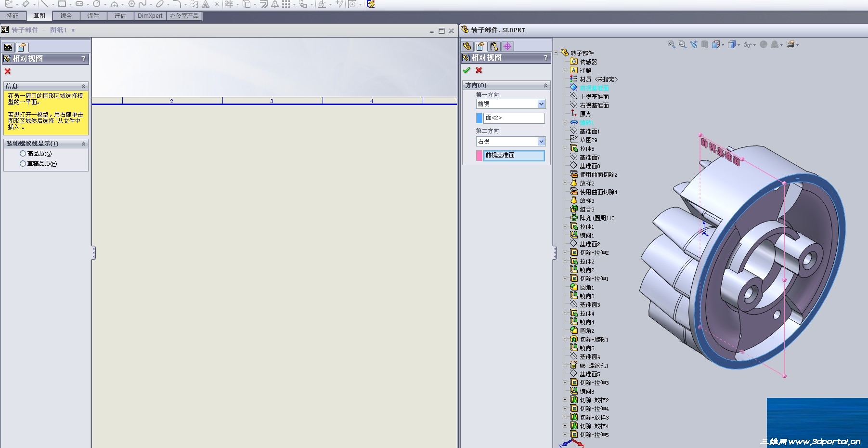
Task: Open FeatureManager tab in part window
Action: click(467, 46)
